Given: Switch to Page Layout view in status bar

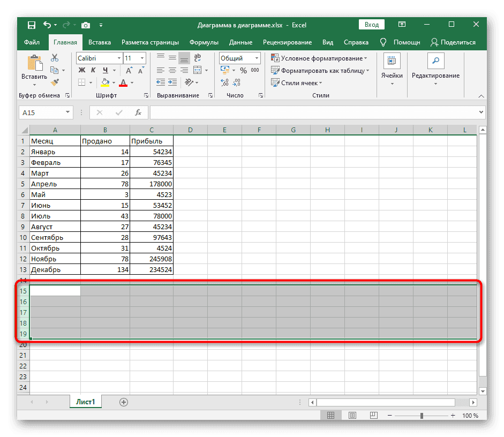Looking at the screenshot, I should (x=352, y=416).
